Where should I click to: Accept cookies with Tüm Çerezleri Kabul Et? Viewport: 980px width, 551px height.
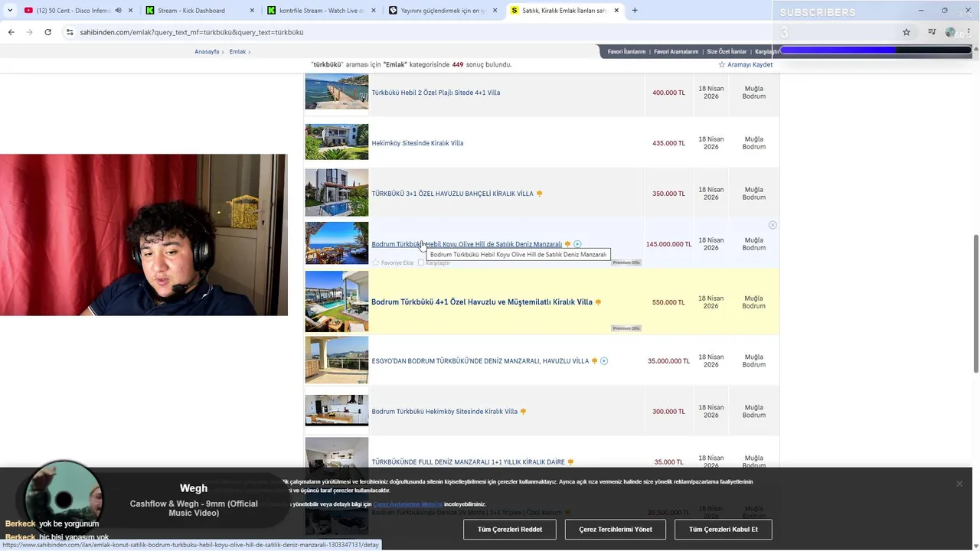(724, 530)
